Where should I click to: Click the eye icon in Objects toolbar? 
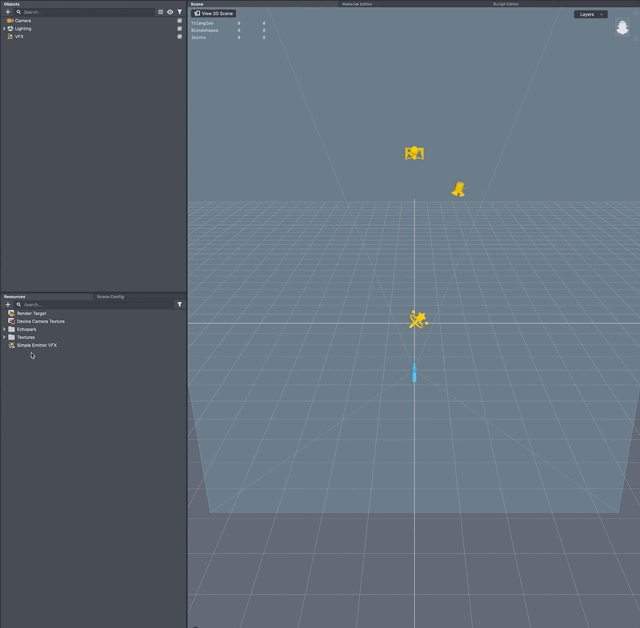click(x=170, y=12)
